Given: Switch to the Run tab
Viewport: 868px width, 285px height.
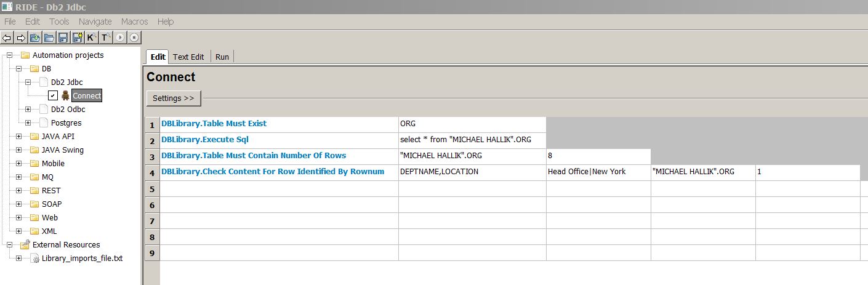Looking at the screenshot, I should tap(222, 57).
